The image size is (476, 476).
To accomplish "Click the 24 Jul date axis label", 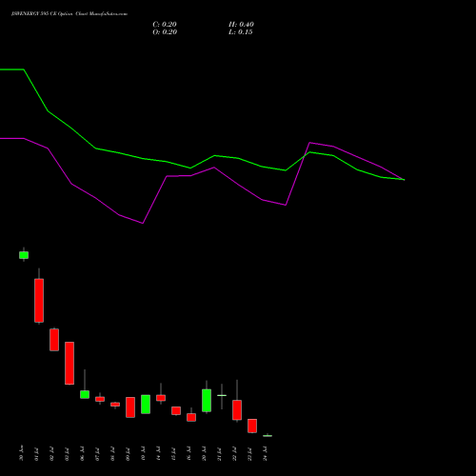I will (x=265, y=453).
